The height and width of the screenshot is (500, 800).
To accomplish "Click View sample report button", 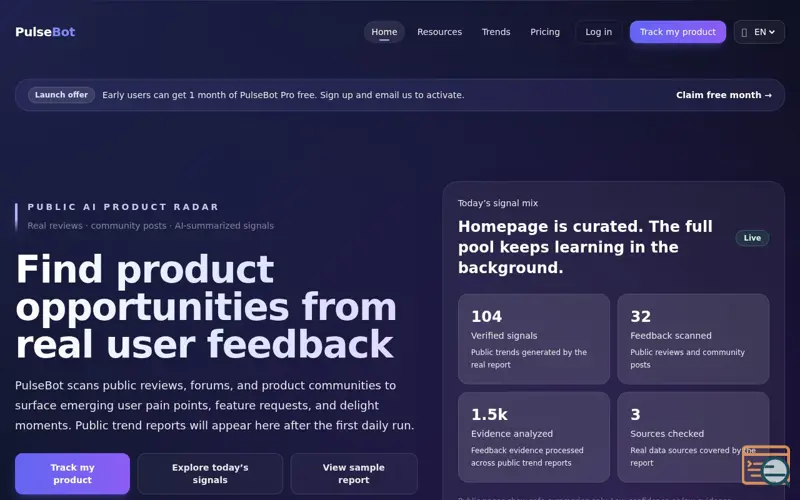I will pos(354,473).
